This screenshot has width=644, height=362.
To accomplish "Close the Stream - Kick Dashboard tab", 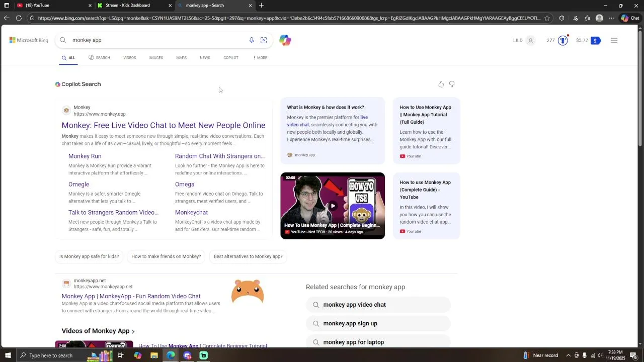I will coord(170,6).
